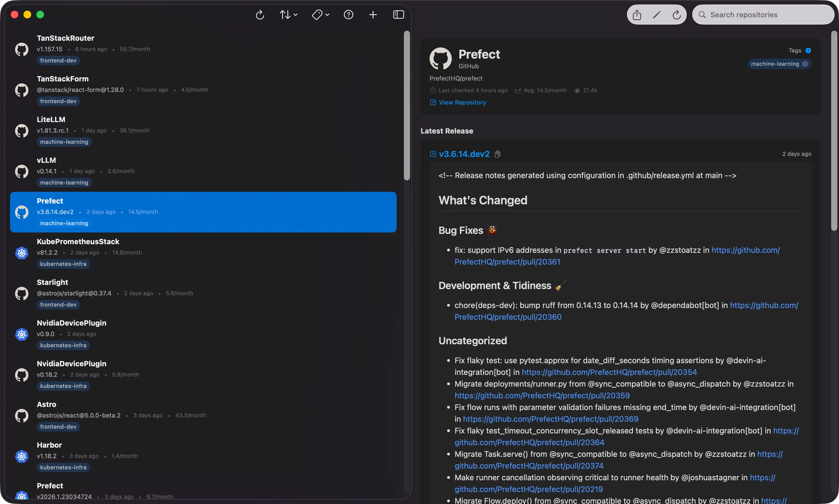
Task: Select the LiteLLM repository in the sidebar
Action: (x=138, y=130)
